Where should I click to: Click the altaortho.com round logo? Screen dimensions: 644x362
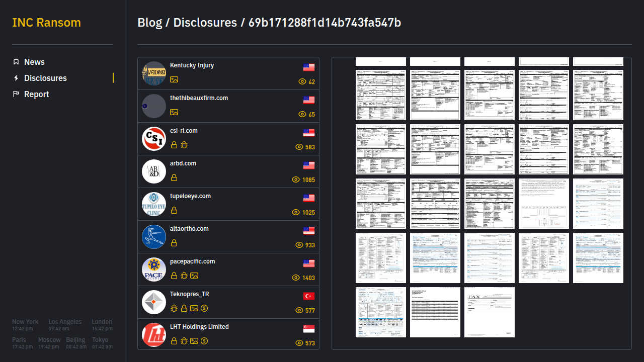pos(154,237)
